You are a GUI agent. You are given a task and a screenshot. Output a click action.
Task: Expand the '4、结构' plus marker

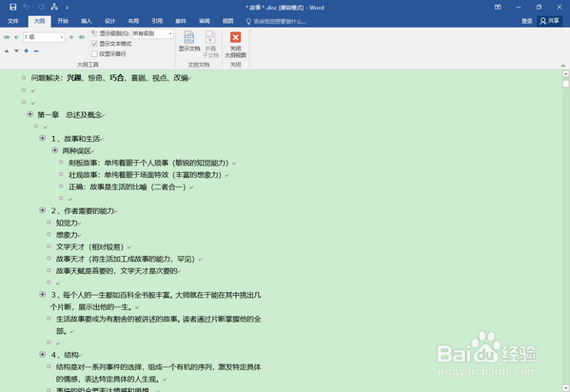[43, 354]
